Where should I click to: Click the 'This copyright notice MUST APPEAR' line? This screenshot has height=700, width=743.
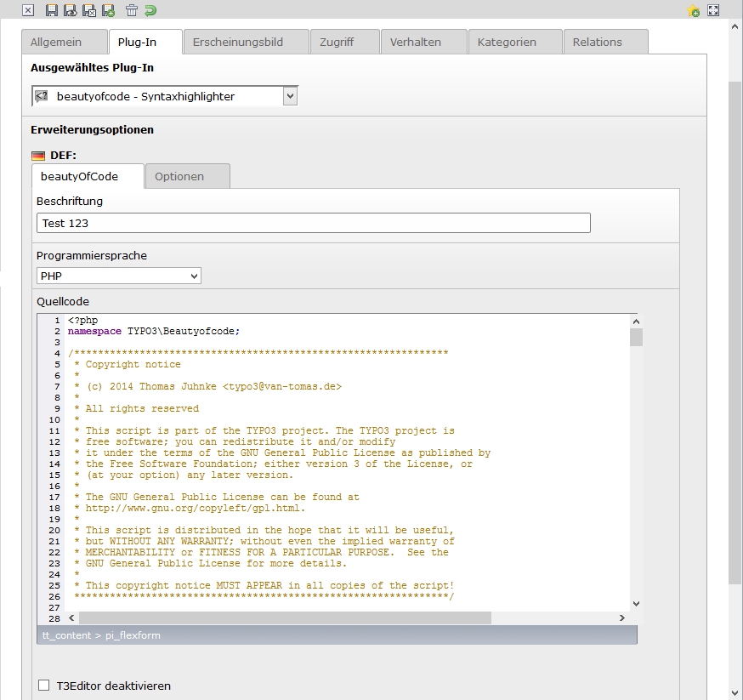[264, 586]
